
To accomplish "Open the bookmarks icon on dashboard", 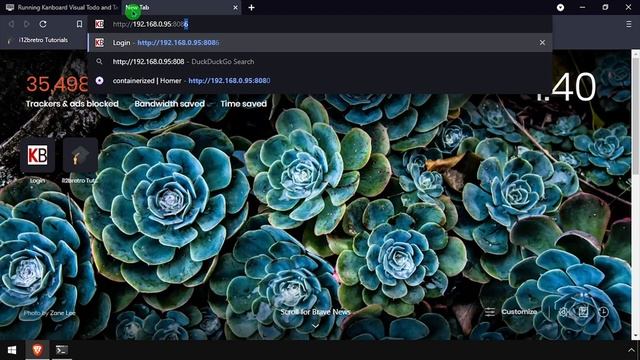I will [583, 312].
